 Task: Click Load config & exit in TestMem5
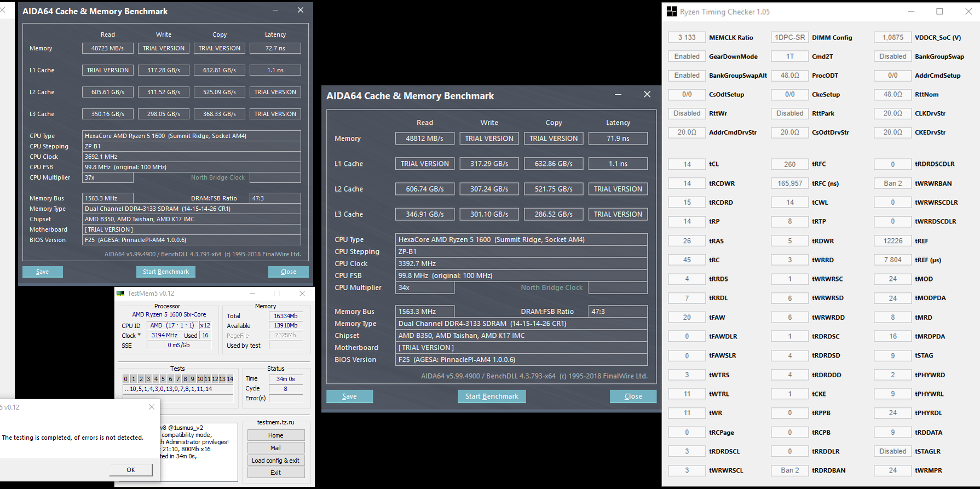(276, 461)
